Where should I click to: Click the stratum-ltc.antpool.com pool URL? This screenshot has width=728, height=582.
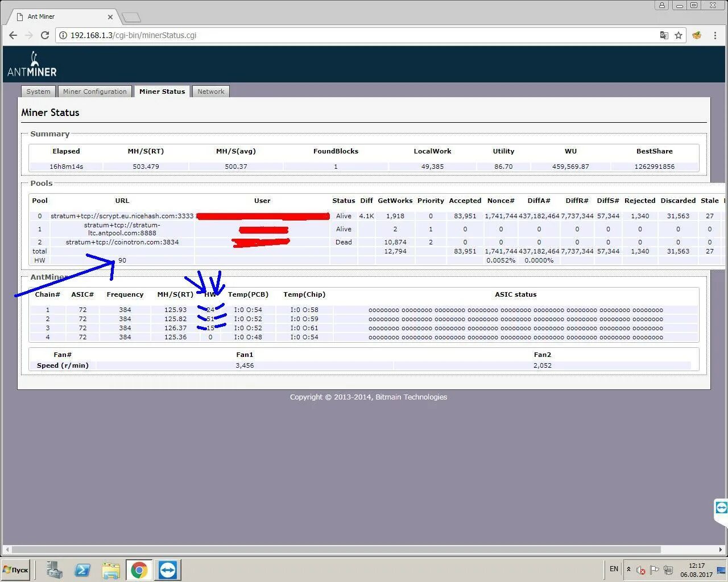tap(122, 229)
